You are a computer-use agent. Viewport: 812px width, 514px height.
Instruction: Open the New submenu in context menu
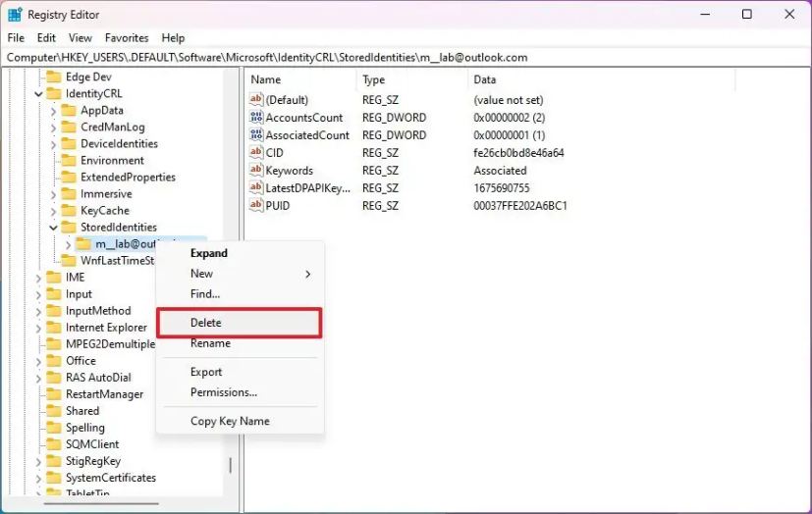point(240,274)
